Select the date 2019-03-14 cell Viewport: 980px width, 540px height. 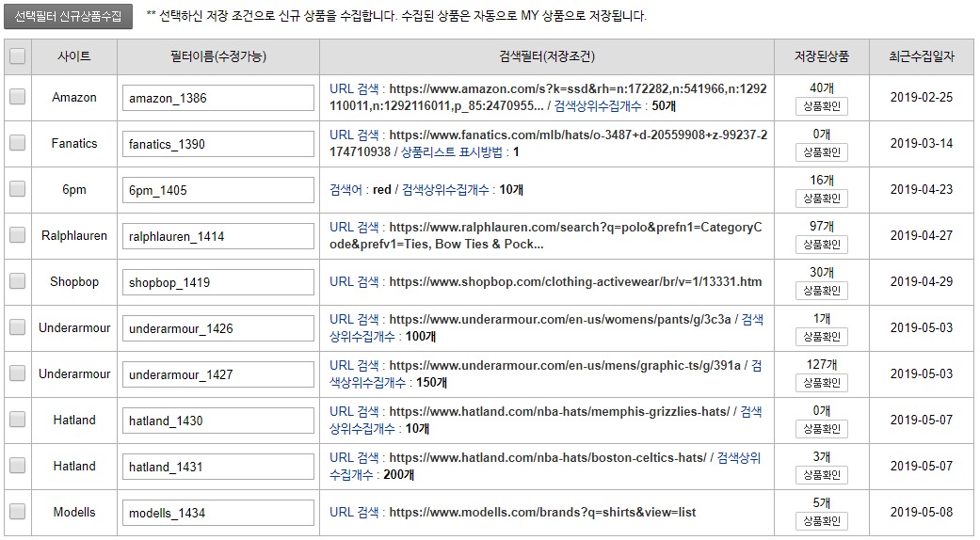coord(922,144)
